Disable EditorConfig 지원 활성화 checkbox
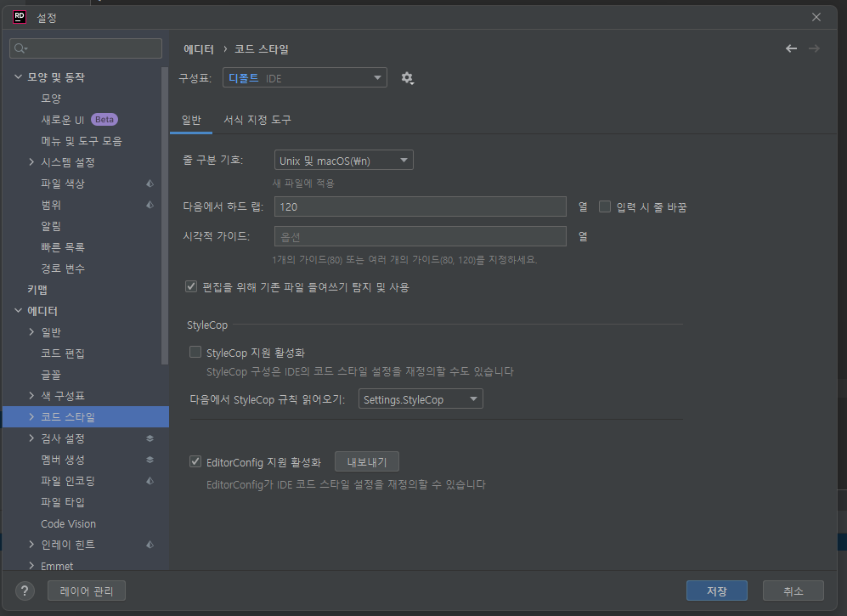The width and height of the screenshot is (847, 616). point(195,461)
